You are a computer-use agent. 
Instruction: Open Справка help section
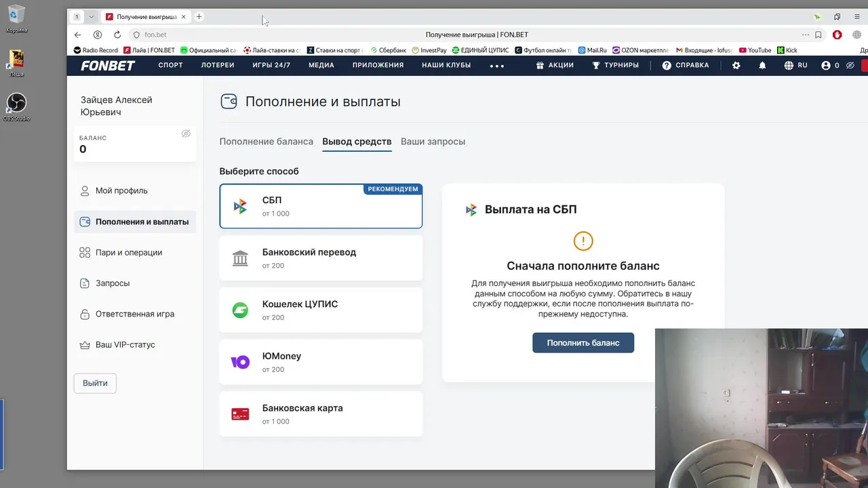(x=686, y=66)
